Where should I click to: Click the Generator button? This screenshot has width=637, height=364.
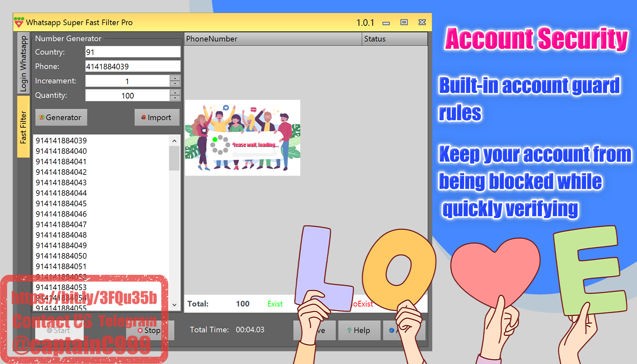pyautogui.click(x=61, y=117)
